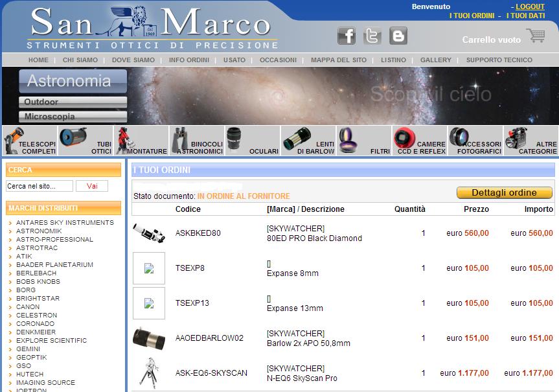Viewport: 559px width, 392px height.
Task: Click the Expanse 13mm broken image thumbnail
Action: (x=149, y=303)
